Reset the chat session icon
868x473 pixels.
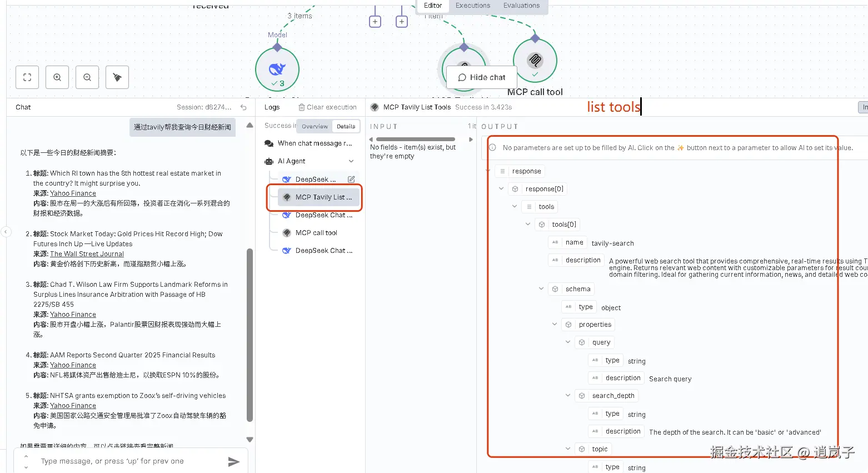pos(243,107)
